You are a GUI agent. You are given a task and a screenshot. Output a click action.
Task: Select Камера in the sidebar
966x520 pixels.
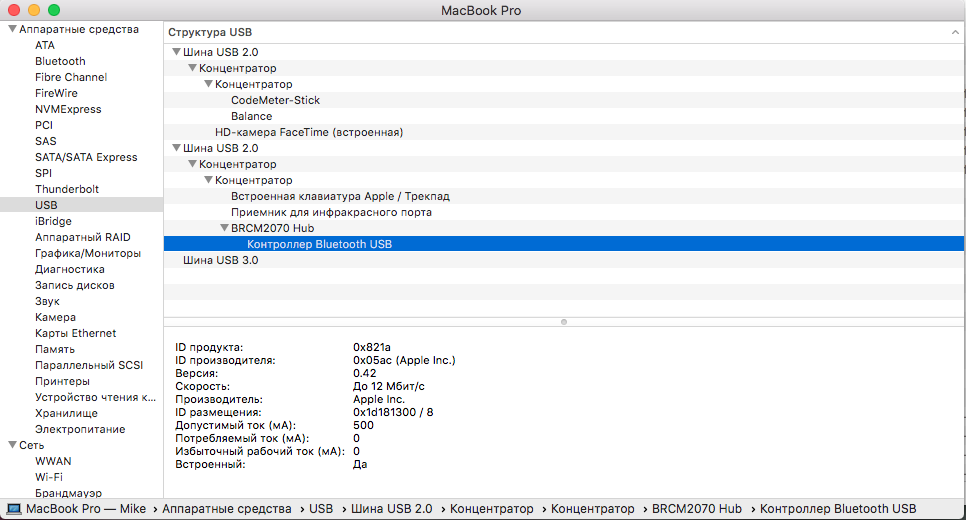tap(55, 317)
